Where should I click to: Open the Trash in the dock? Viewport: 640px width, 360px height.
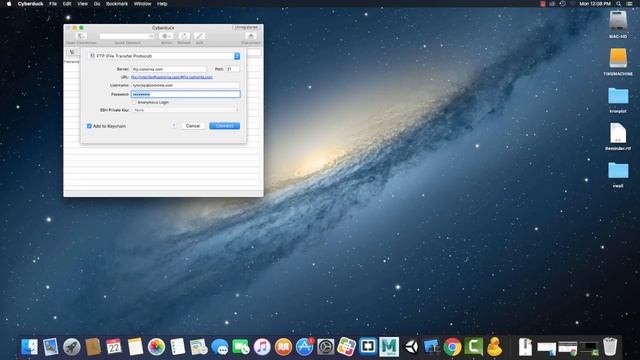(610, 347)
